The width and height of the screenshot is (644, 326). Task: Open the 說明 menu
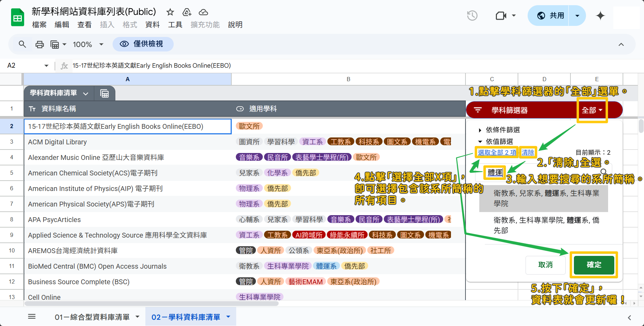(x=235, y=25)
